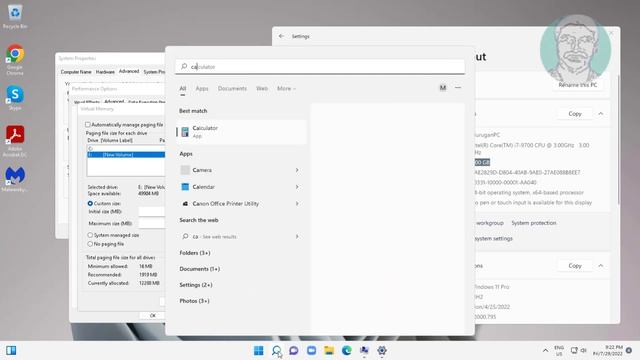Screen dimensions: 640x360
Task: Click the search magnifier in search box
Action: tap(184, 66)
